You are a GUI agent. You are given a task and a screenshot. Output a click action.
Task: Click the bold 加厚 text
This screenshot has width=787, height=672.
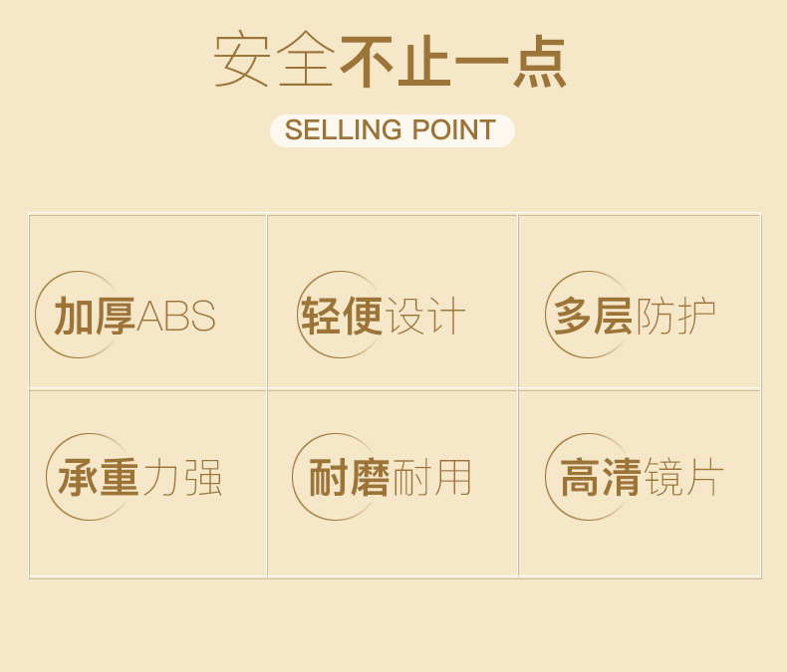[95, 317]
